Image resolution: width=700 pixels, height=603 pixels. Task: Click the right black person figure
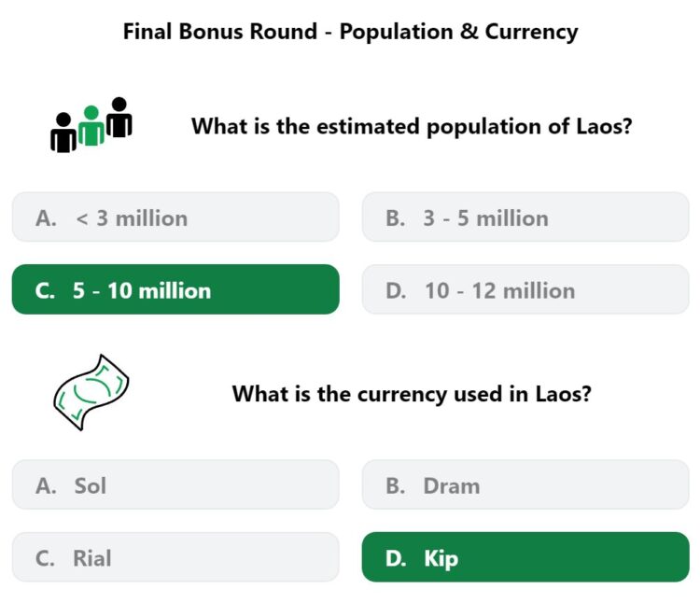point(119,118)
